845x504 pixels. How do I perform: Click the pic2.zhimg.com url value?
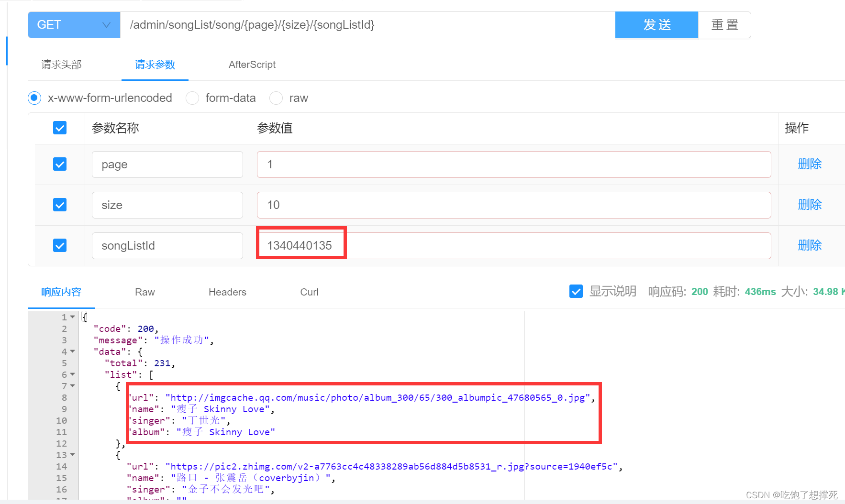point(391,467)
